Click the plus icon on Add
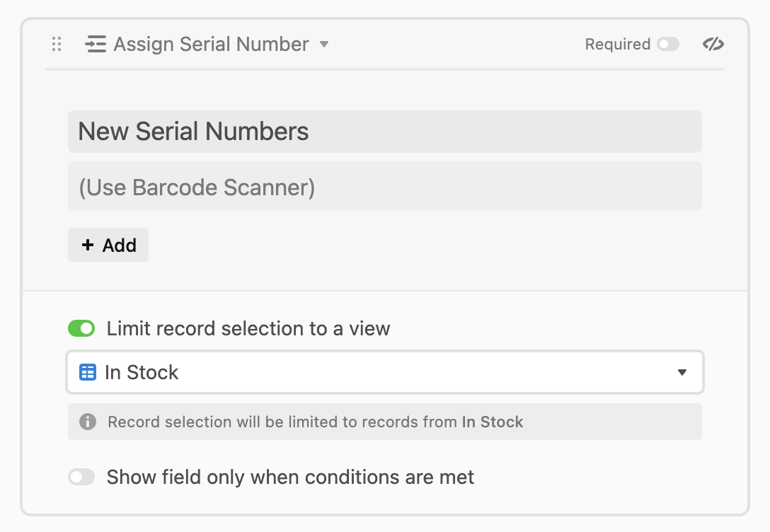 88,245
